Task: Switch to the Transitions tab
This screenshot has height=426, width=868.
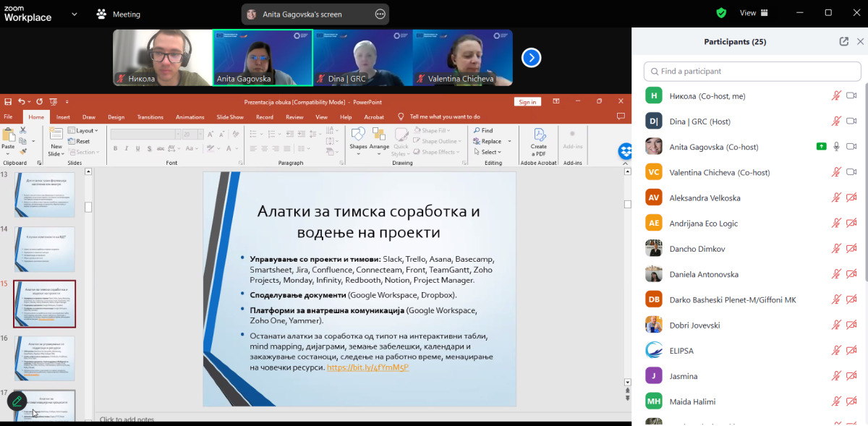Action: [x=150, y=116]
